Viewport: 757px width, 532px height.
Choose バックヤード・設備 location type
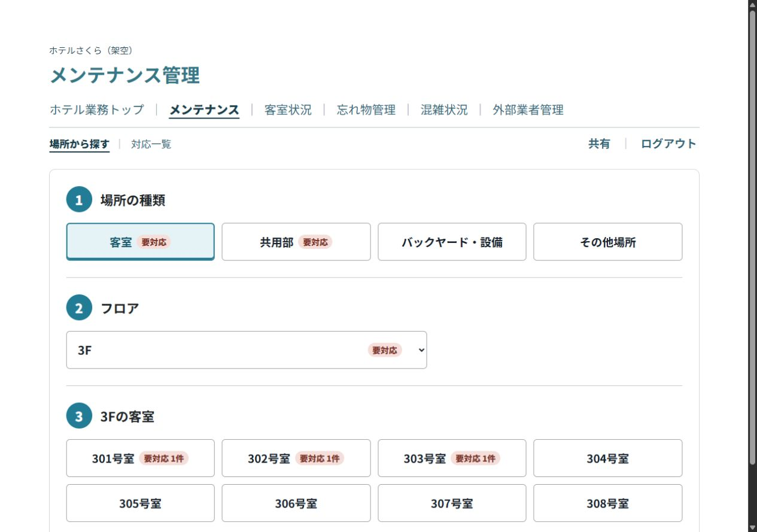click(x=452, y=242)
